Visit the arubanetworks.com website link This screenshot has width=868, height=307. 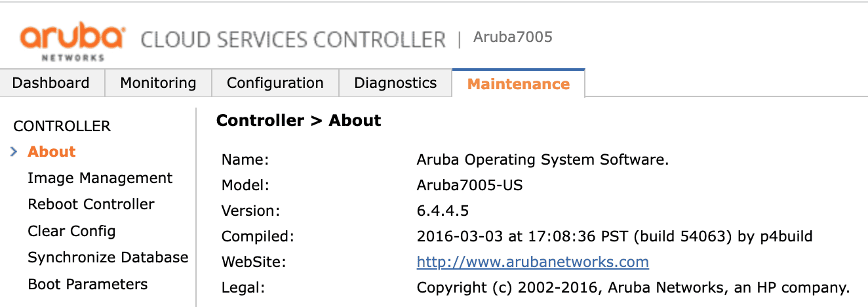[532, 262]
